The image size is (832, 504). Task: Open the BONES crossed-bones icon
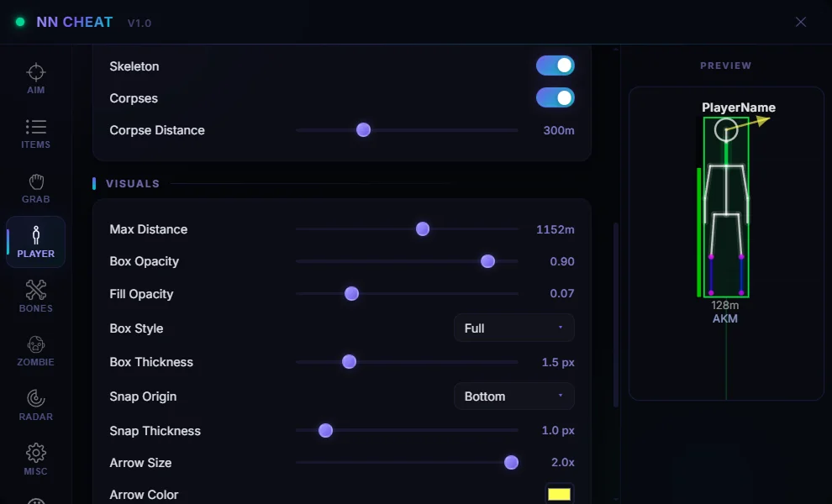pos(35,290)
